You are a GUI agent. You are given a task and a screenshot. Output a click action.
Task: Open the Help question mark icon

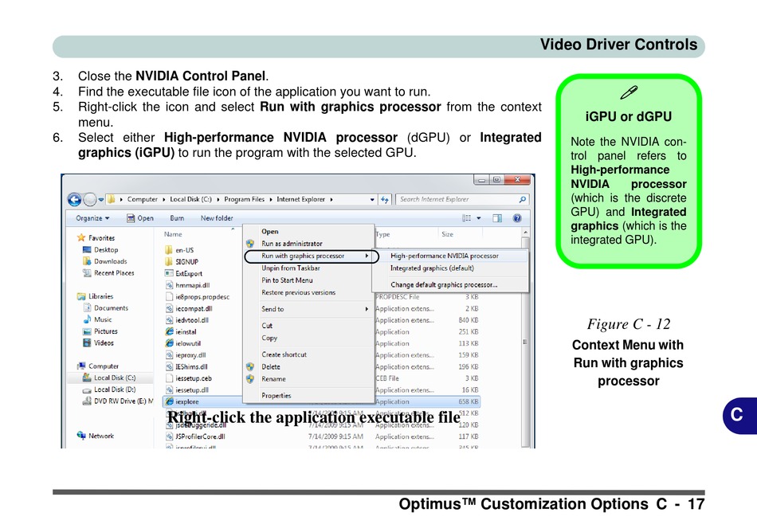click(517, 218)
